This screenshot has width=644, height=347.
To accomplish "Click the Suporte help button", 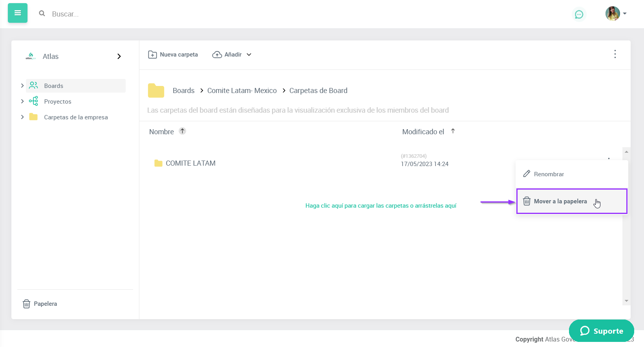I will pos(601,331).
